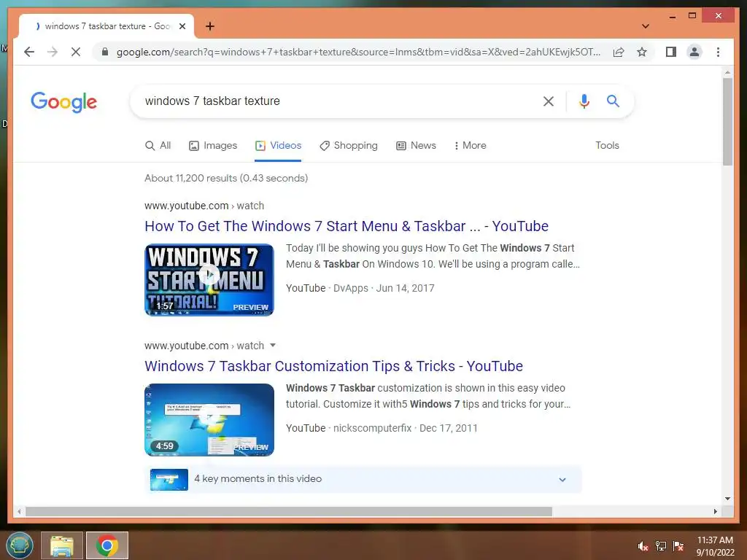Click the first www.youtube.com › watch URL
The image size is (747, 560).
[204, 206]
